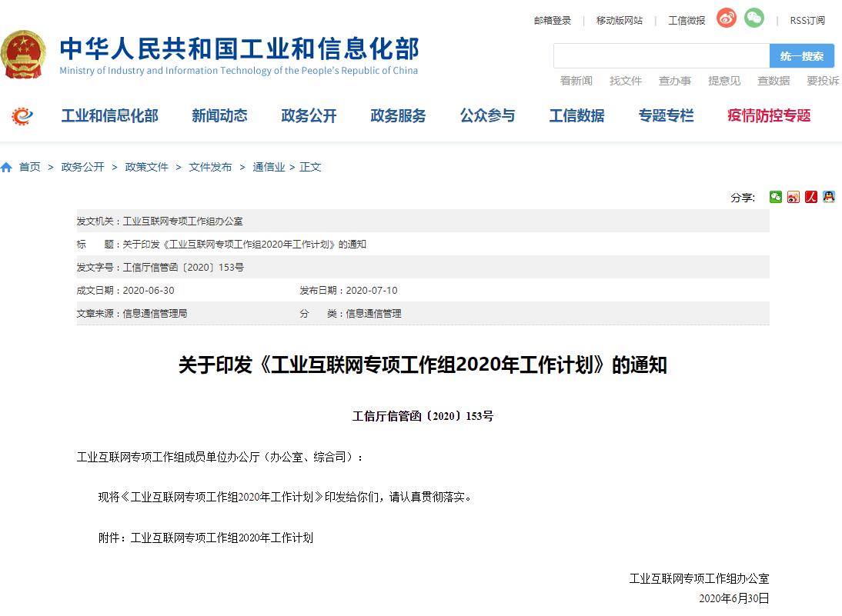The image size is (842, 616).
Task: Click the paragraph beginning 现将
Action: 285,498
